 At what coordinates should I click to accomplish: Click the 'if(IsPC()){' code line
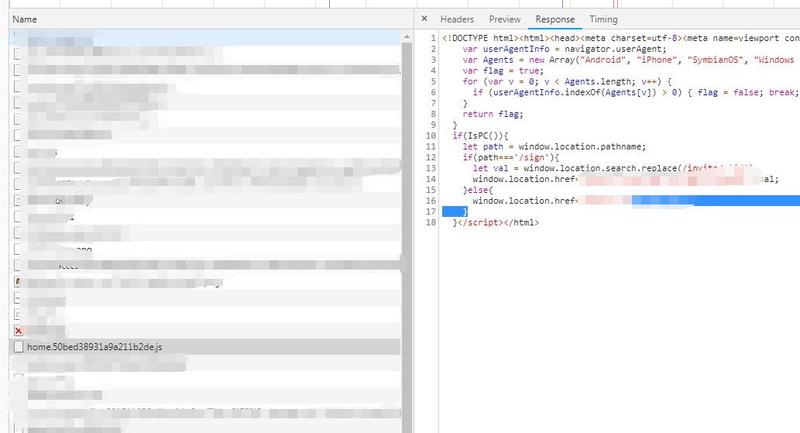click(480, 136)
